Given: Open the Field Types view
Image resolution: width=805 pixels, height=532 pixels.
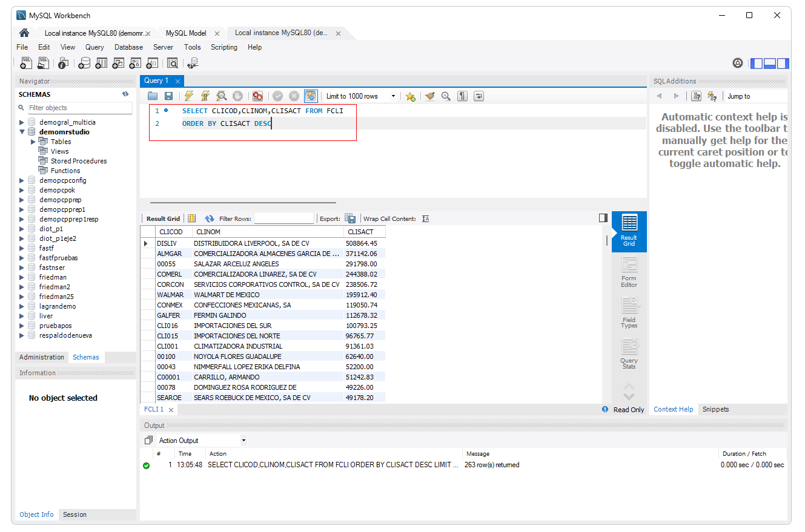Looking at the screenshot, I should point(629,312).
